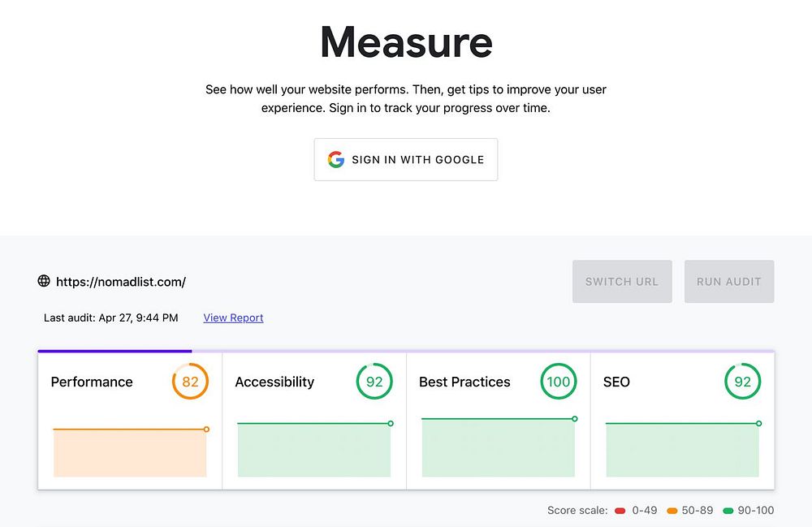Viewport: 812px width, 527px height.
Task: Select the Performance tab
Action: click(92, 382)
